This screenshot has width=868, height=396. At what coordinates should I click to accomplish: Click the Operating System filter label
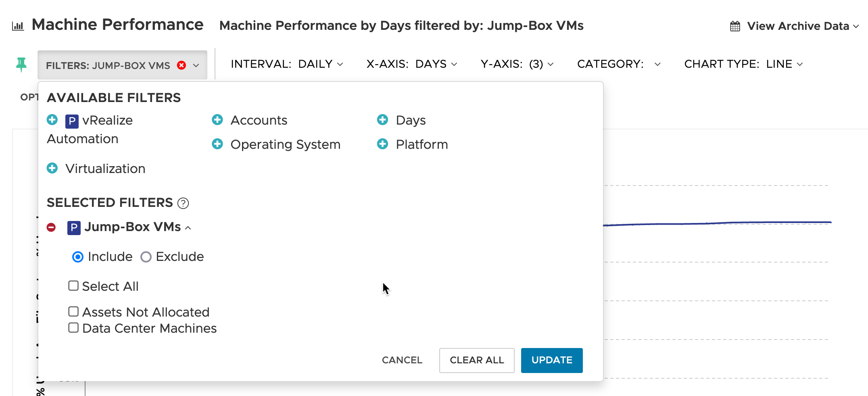coord(286,144)
